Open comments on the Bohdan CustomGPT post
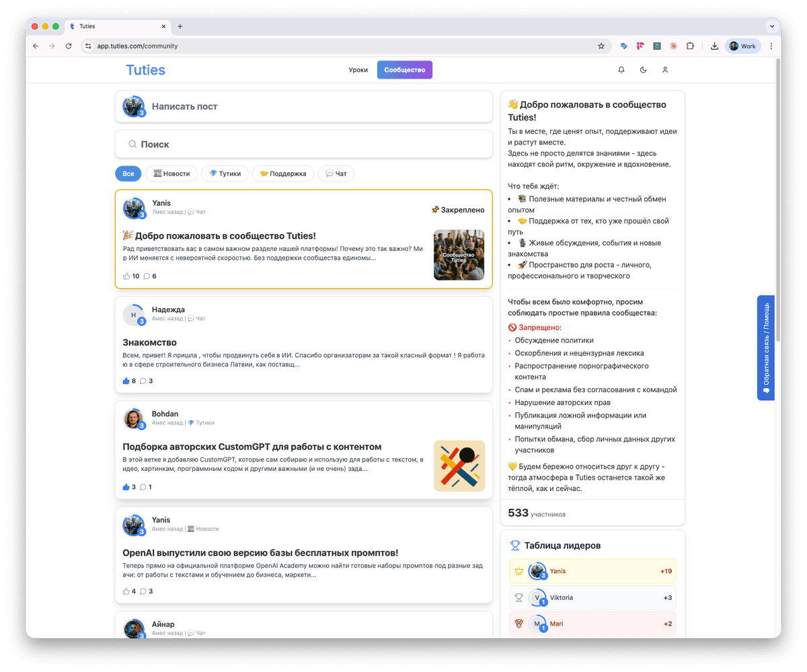 (143, 487)
